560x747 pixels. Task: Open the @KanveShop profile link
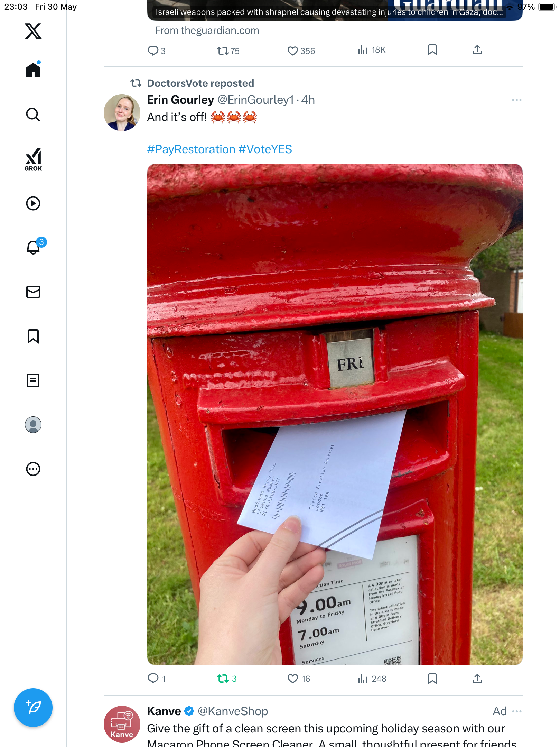pyautogui.click(x=233, y=711)
